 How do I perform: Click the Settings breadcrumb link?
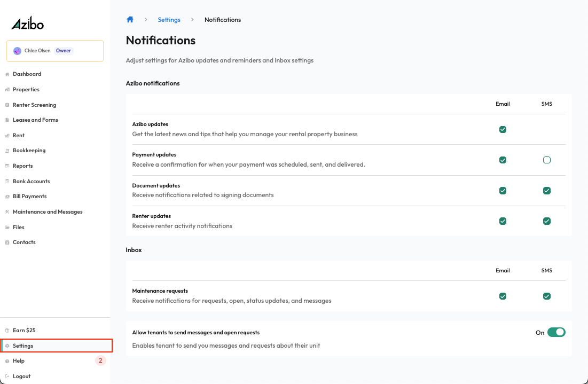click(x=169, y=20)
